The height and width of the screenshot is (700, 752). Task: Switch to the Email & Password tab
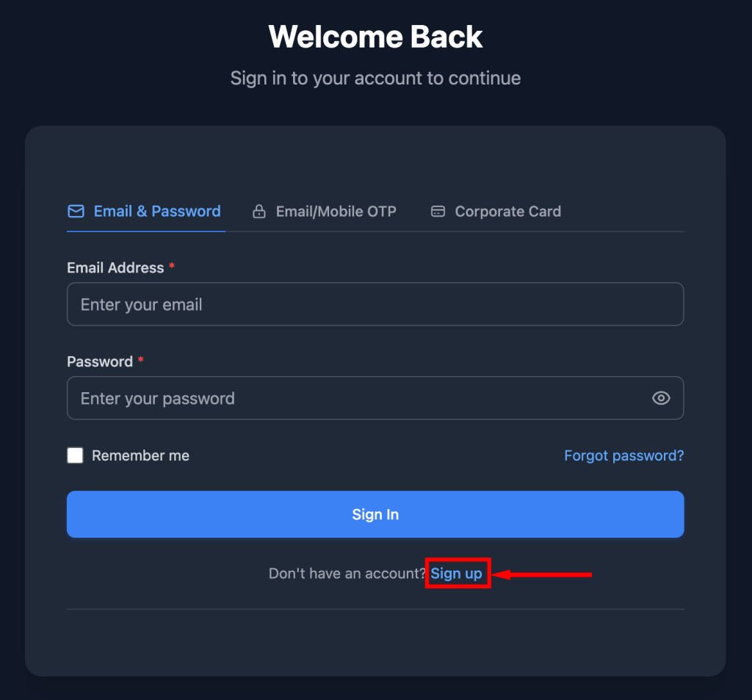156,212
